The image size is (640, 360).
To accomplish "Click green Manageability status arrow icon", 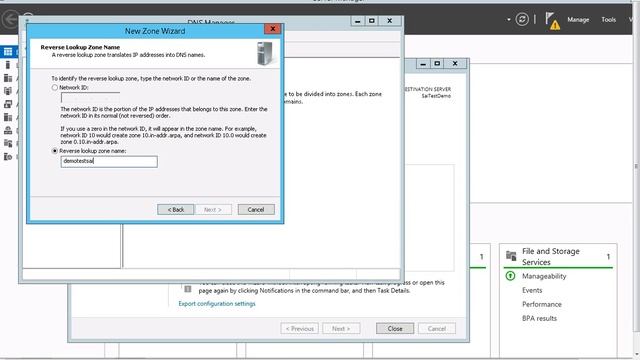I will (x=510, y=276).
